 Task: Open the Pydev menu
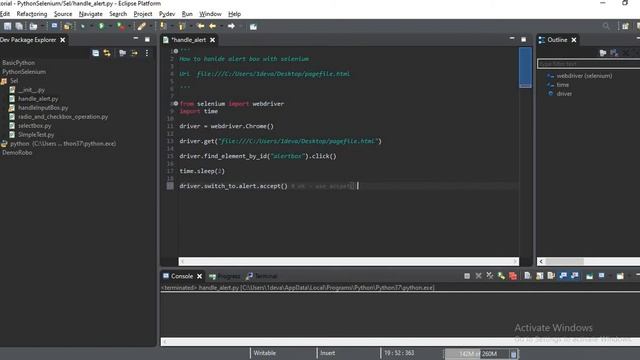pos(167,14)
